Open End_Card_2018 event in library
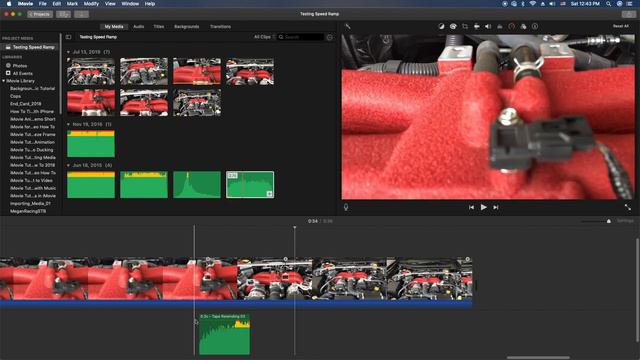 [25, 104]
